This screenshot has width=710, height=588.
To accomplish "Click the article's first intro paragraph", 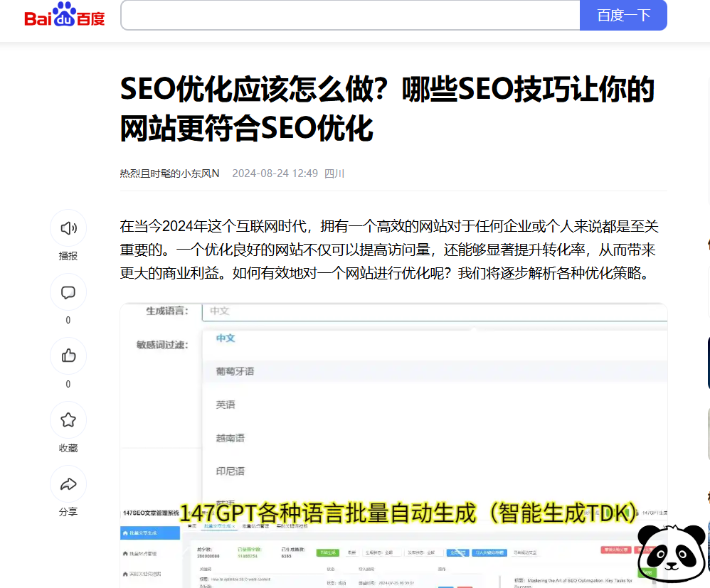I will [x=389, y=250].
